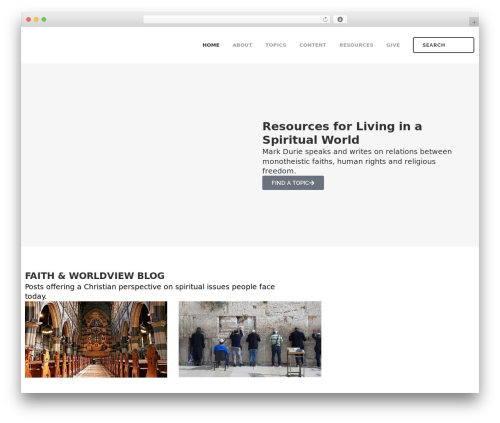Click the SEARCH input box
This screenshot has width=500, height=423.
pos(443,45)
